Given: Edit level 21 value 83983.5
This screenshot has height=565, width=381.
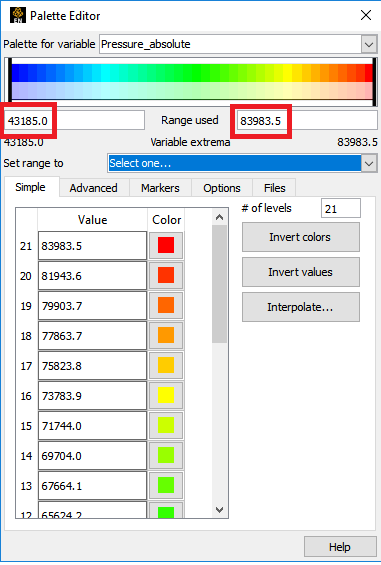Looking at the screenshot, I should tap(92, 246).
